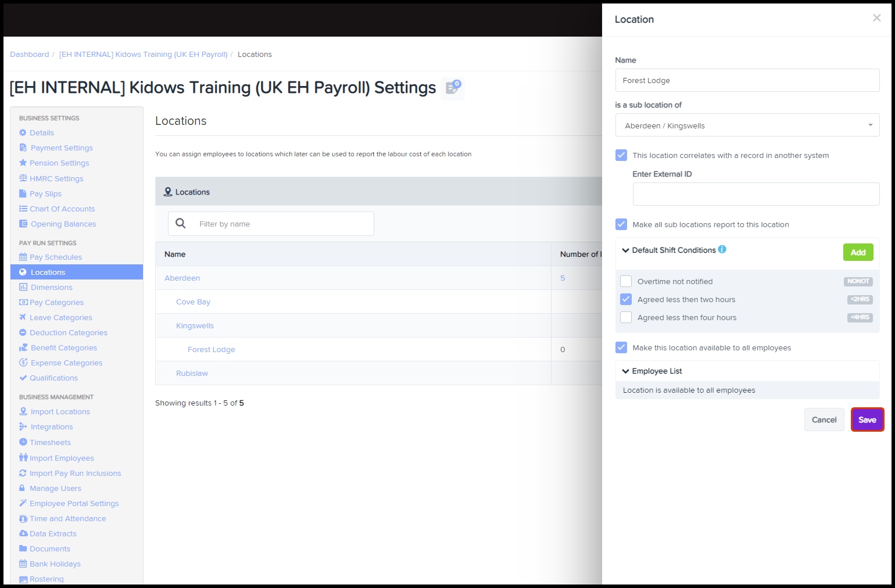
Task: Enable 'Overtime not notified' shift condition
Action: tap(626, 281)
